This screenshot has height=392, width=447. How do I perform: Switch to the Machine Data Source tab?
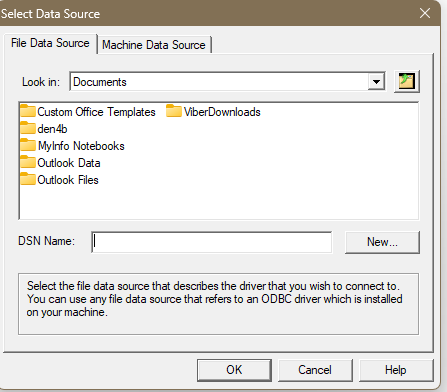point(154,45)
